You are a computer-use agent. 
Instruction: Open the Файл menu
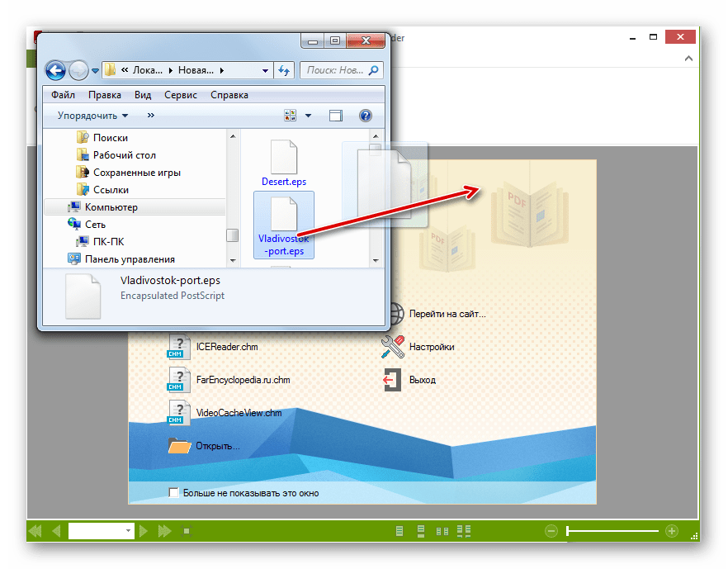coord(63,95)
